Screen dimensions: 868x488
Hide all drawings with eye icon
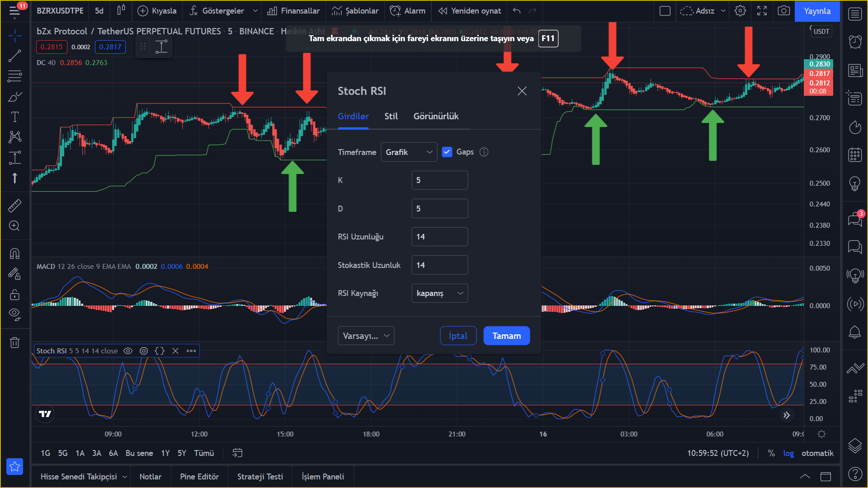tap(14, 315)
